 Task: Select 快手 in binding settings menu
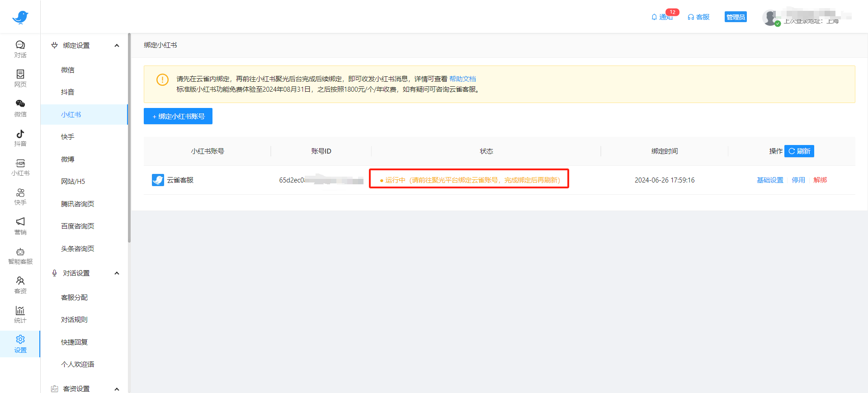[68, 137]
